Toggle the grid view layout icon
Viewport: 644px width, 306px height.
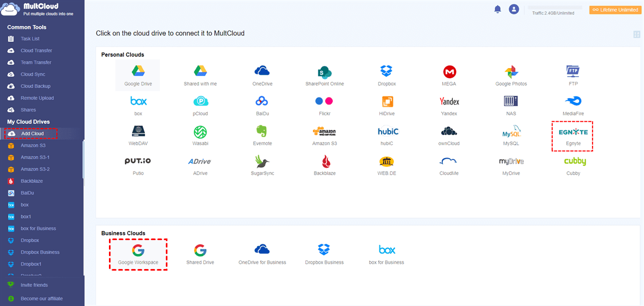coord(637,34)
